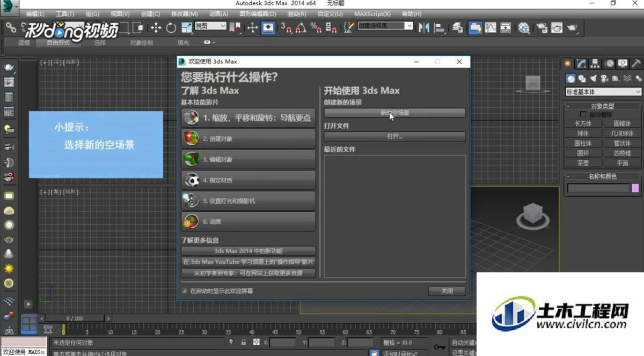Viewport: 644px width, 356px height.
Task: Select the Space Warps wave icon
Action: (x=627, y=78)
